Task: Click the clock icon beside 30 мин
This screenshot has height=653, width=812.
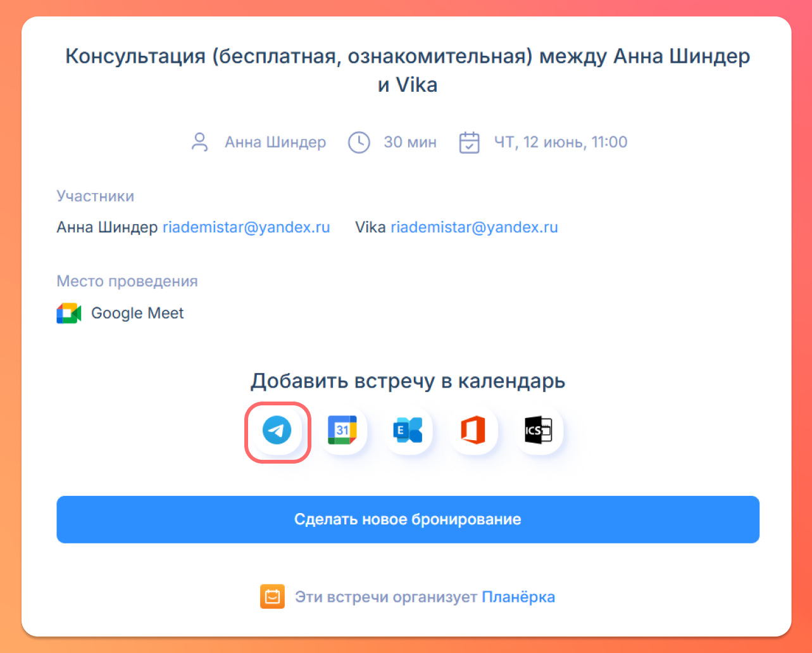Action: [359, 142]
